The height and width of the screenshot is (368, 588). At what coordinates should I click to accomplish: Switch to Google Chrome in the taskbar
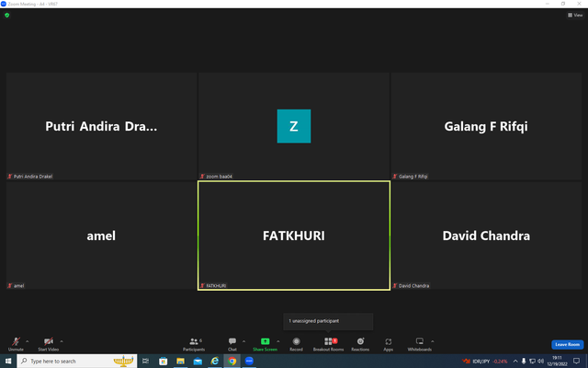coord(232,362)
